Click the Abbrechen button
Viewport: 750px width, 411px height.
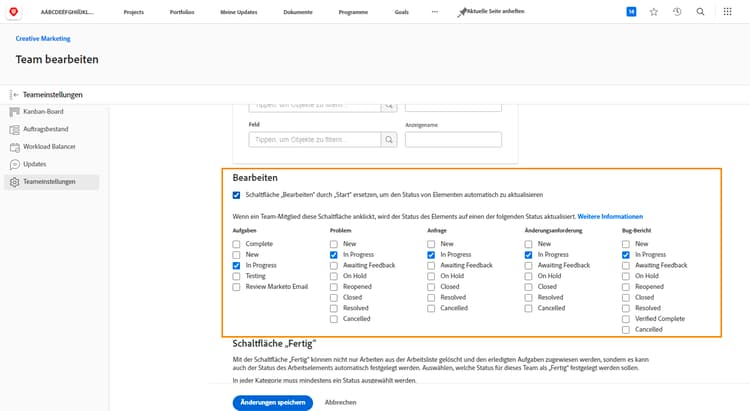pyautogui.click(x=341, y=403)
